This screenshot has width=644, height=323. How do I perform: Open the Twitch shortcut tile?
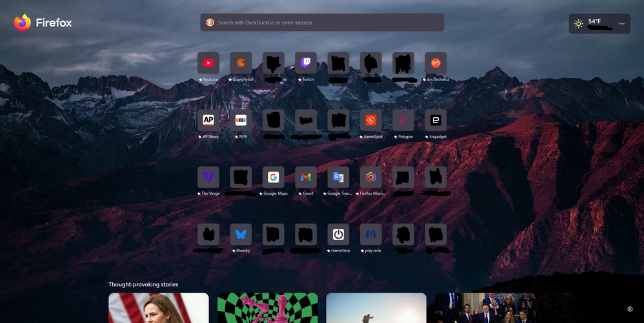(306, 63)
